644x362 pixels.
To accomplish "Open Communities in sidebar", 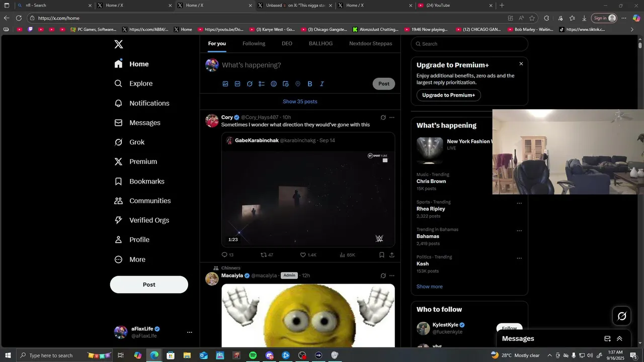I will tap(142, 201).
